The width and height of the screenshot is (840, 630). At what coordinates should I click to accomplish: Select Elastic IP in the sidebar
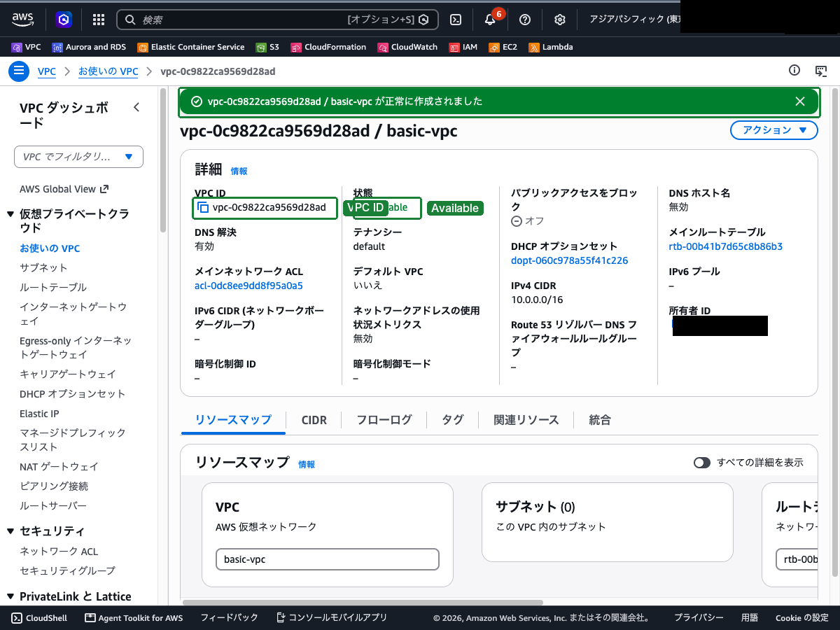coord(39,414)
